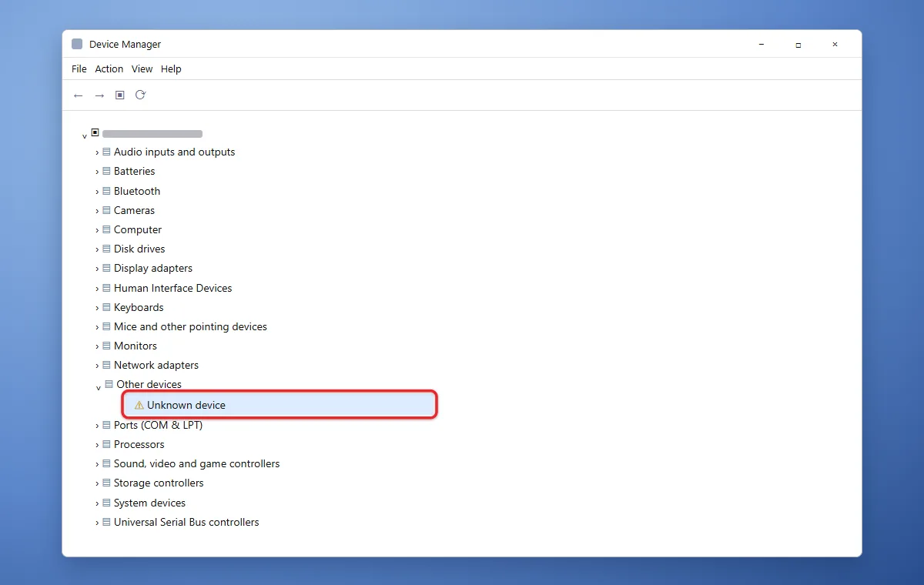Expand Sound, video and game controllers chevron

coord(98,464)
